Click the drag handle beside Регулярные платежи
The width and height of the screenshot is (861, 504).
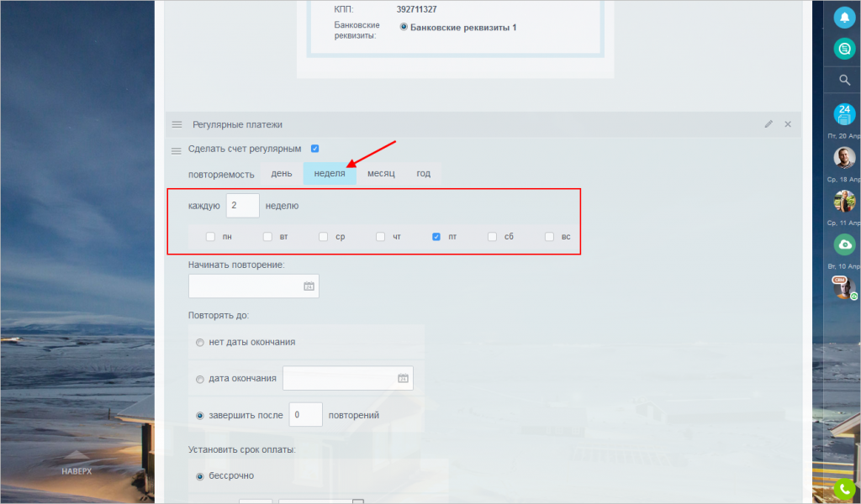tap(177, 124)
